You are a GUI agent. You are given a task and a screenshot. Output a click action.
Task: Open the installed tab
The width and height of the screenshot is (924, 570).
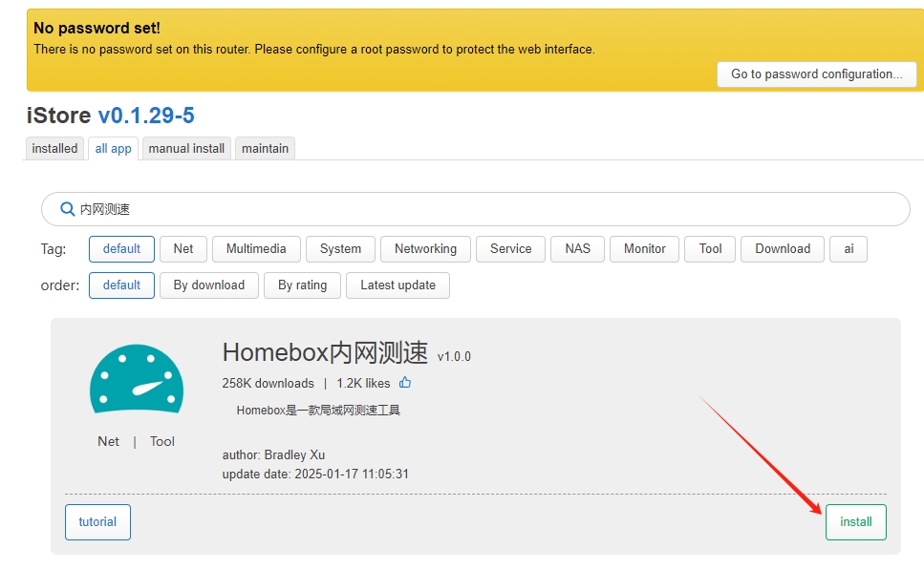pyautogui.click(x=54, y=148)
